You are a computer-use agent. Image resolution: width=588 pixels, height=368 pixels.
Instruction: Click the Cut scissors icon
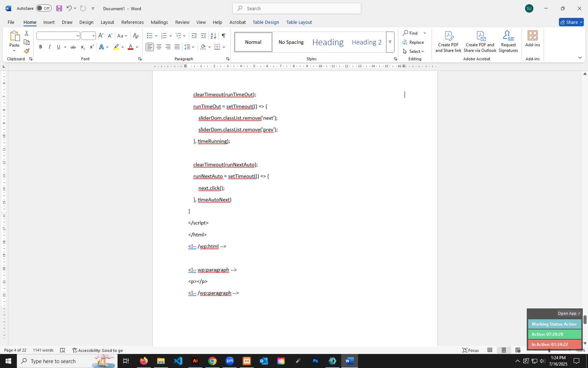pos(27,33)
